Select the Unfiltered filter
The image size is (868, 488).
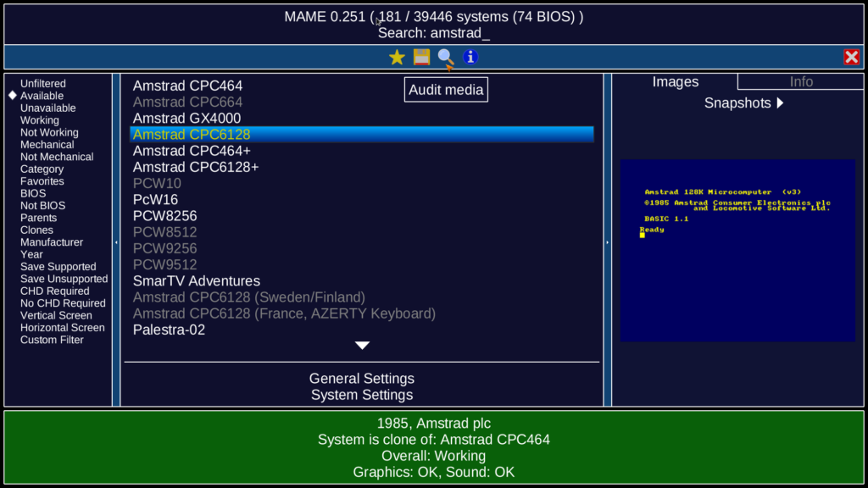(x=43, y=84)
